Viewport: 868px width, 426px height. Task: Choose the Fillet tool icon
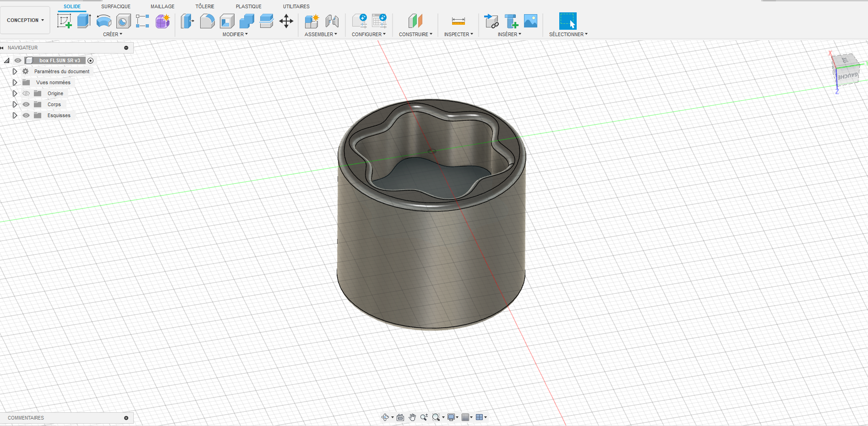(207, 21)
